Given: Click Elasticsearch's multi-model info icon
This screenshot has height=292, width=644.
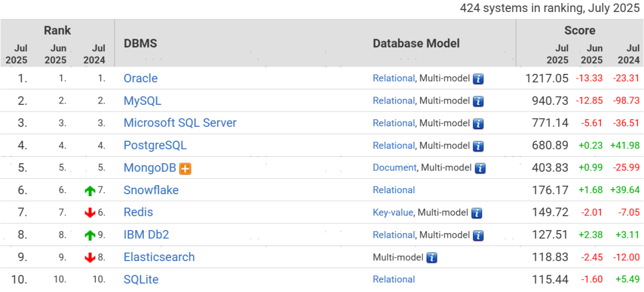Looking at the screenshot, I should [432, 257].
